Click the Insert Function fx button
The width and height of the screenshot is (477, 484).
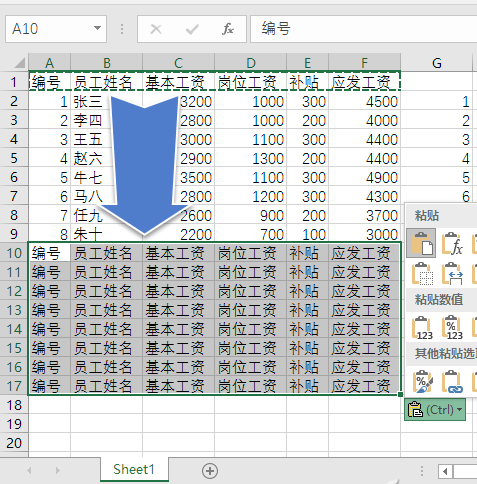pos(228,29)
